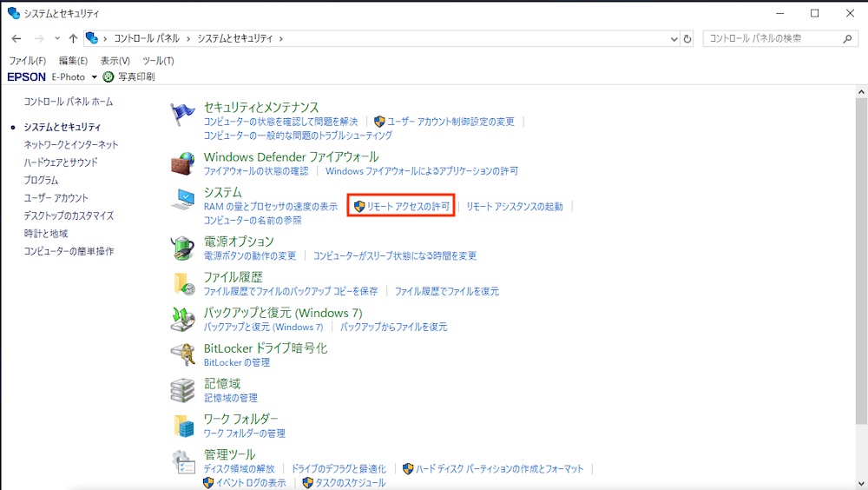Image resolution: width=868 pixels, height=490 pixels.
Task: Select プログラム in sidebar
Action: (41, 180)
